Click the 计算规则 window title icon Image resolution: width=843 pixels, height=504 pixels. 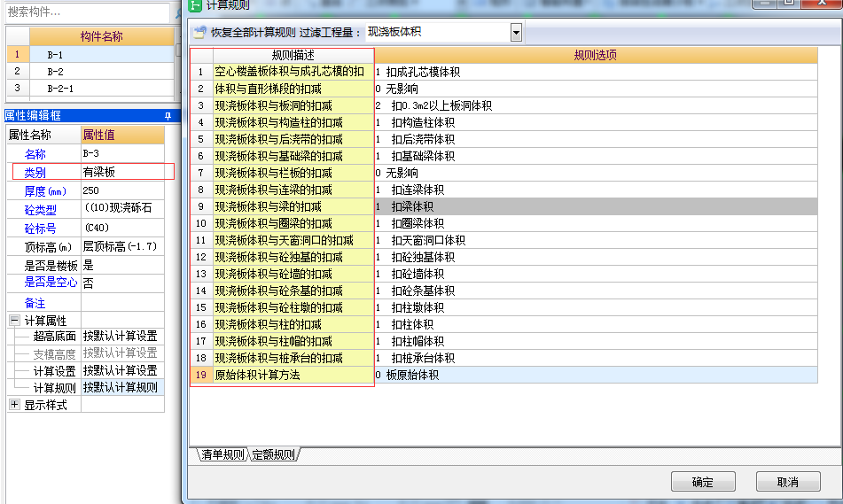195,4
